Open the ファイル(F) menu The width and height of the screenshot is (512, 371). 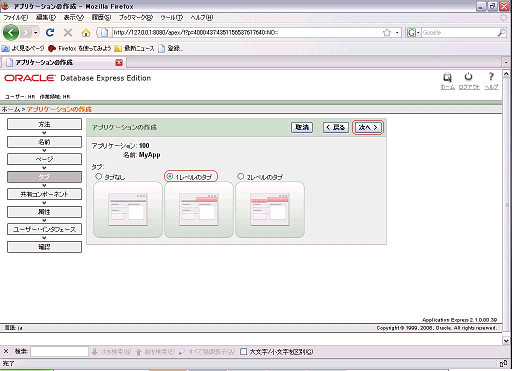coord(16,17)
